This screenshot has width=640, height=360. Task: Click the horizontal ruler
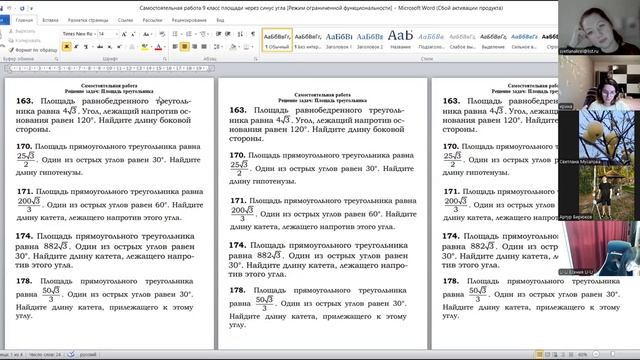pos(109,69)
